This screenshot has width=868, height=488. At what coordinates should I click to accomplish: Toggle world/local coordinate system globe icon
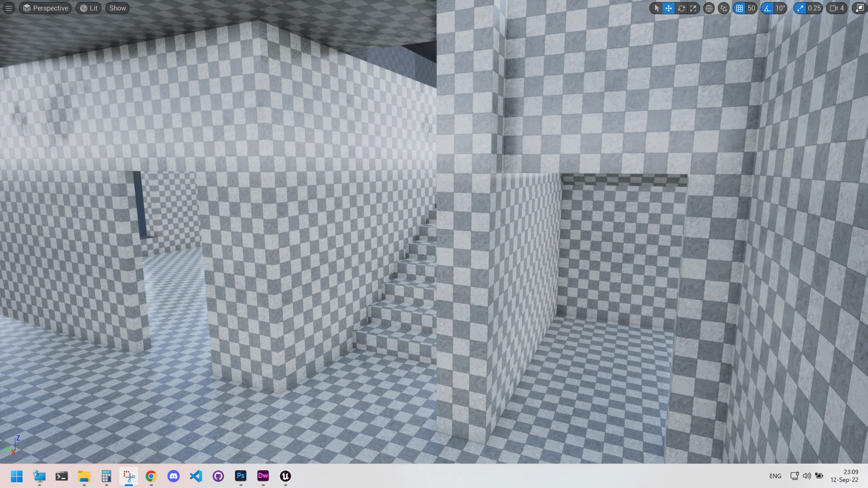click(709, 8)
